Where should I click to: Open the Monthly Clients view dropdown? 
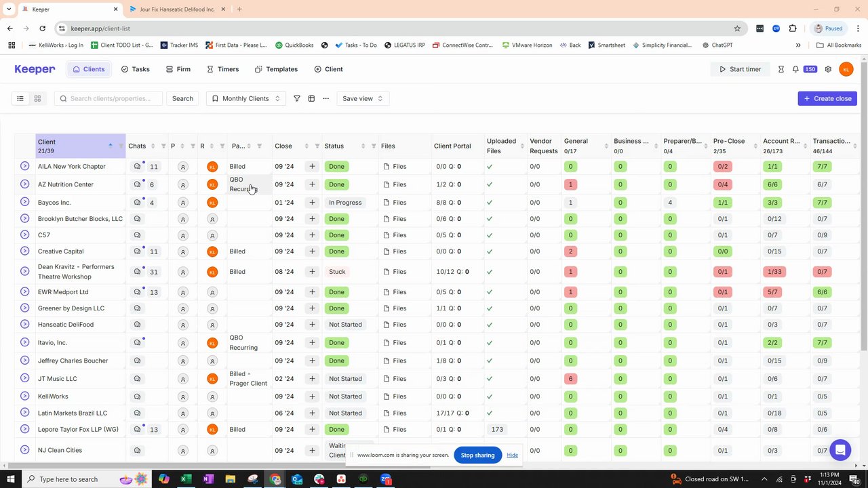(x=246, y=98)
